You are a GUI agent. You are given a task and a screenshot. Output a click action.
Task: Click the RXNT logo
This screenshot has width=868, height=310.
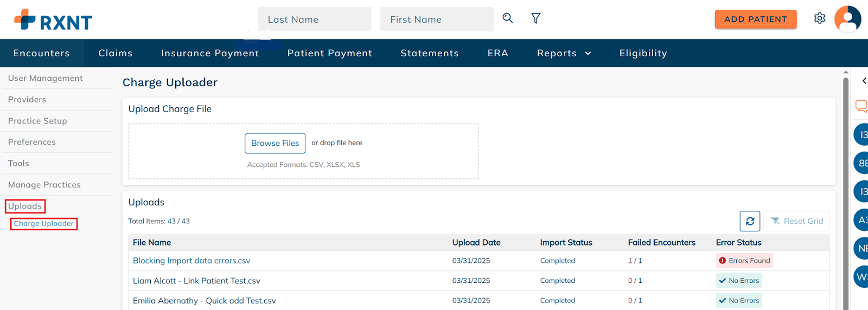pyautogui.click(x=53, y=20)
